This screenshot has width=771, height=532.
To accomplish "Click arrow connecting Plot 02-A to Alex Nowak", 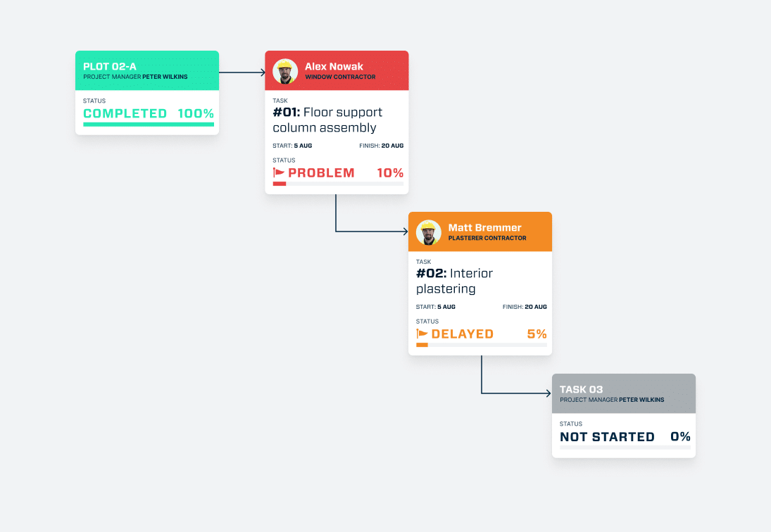I will pyautogui.click(x=242, y=72).
